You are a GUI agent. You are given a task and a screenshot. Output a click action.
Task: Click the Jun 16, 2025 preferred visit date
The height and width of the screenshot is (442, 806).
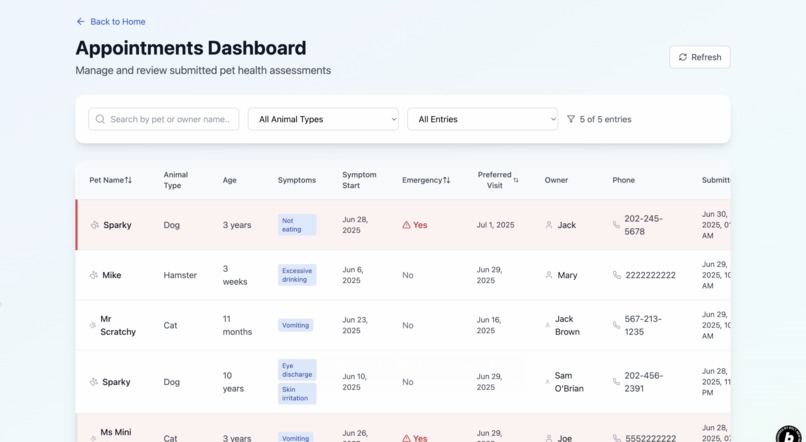[x=489, y=325]
